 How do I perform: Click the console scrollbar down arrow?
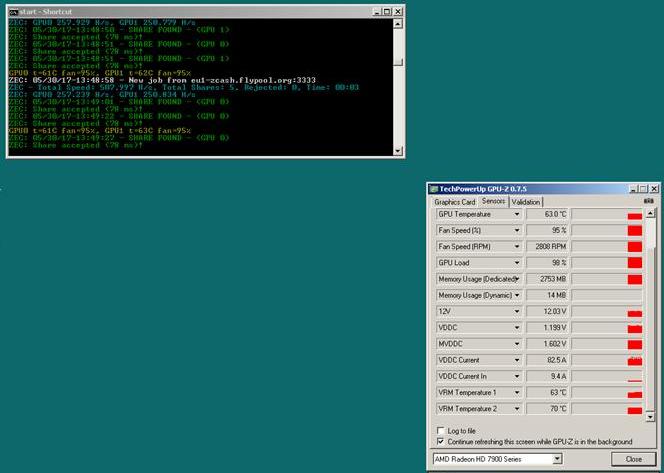pyautogui.click(x=398, y=150)
